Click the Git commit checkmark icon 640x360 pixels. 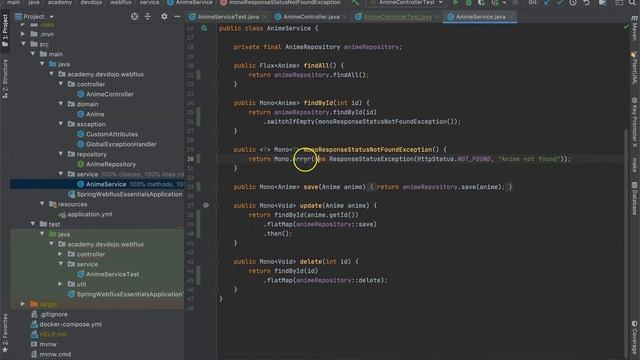(x=560, y=3)
